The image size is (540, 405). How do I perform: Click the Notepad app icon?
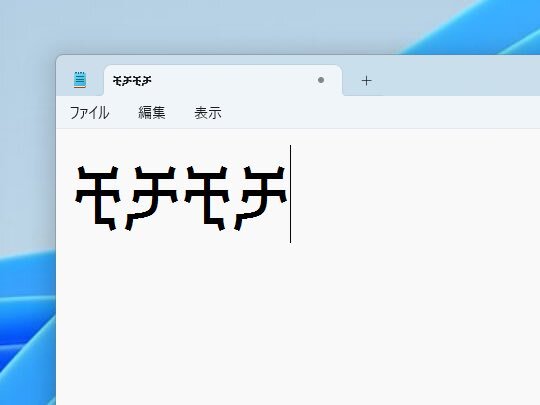click(80, 80)
